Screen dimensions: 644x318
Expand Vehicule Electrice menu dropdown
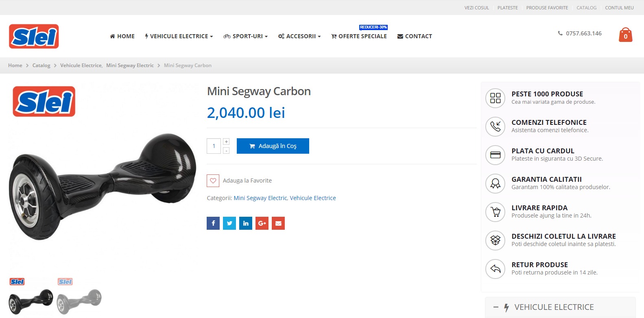[x=179, y=36]
